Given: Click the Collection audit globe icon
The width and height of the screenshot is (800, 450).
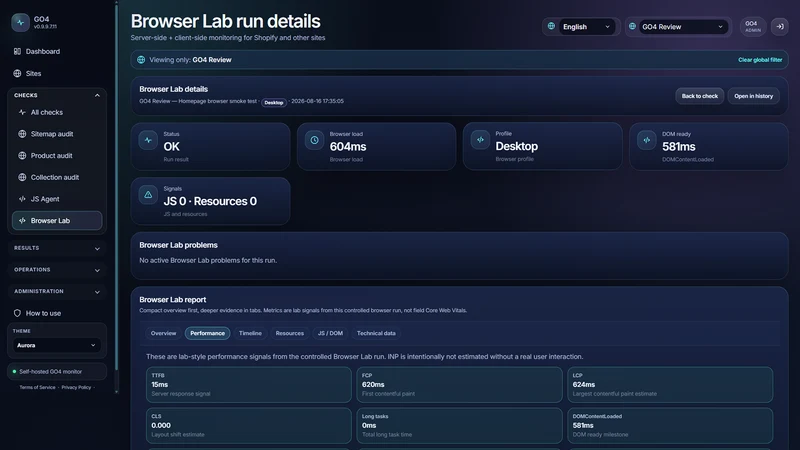Looking at the screenshot, I should [22, 178].
